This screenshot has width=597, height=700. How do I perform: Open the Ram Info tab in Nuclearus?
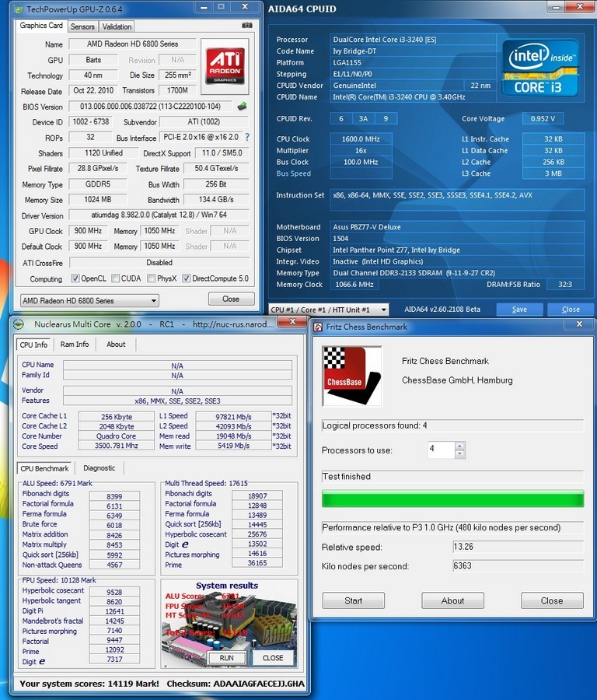75,345
